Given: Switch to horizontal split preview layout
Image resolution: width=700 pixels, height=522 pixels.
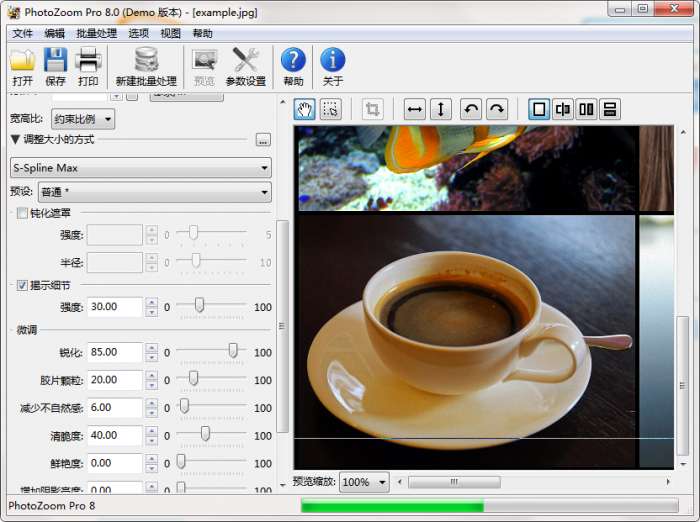Looking at the screenshot, I should click(609, 109).
